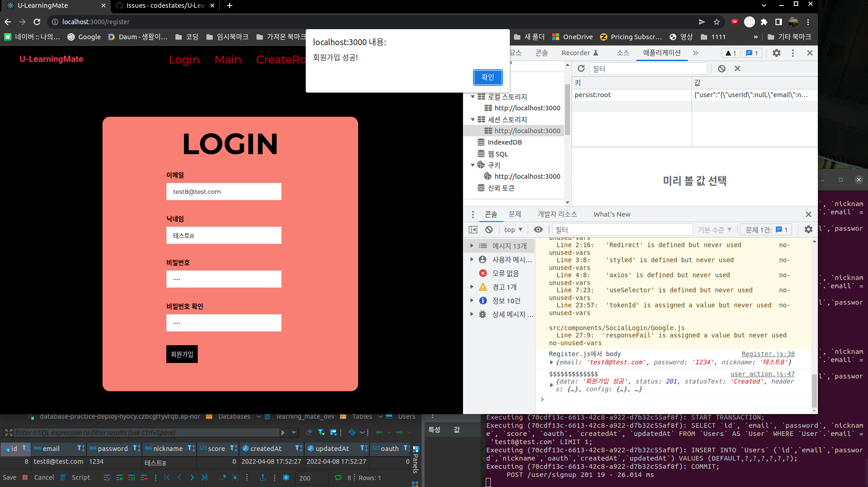Focus the DBeaver SQL filter expression field

click(x=147, y=432)
